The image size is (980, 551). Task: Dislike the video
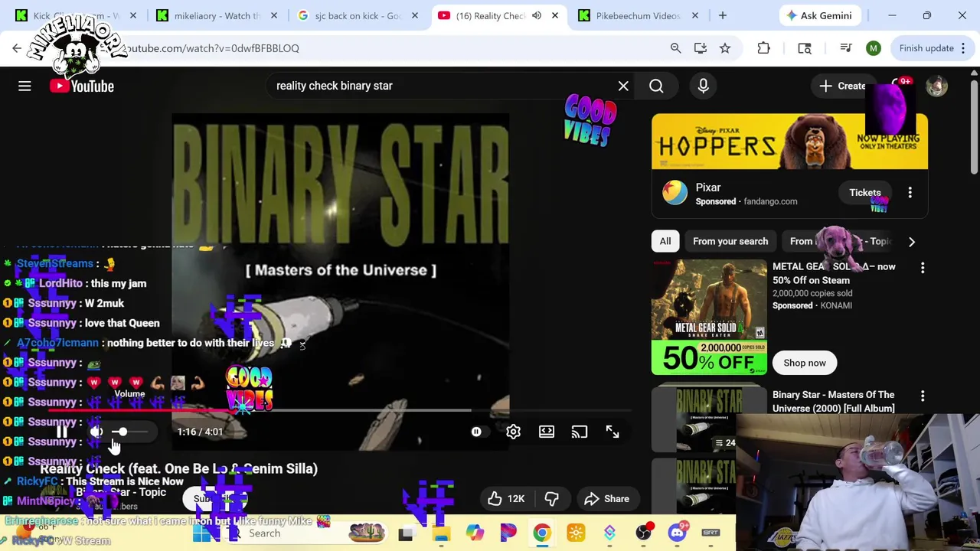(x=552, y=499)
